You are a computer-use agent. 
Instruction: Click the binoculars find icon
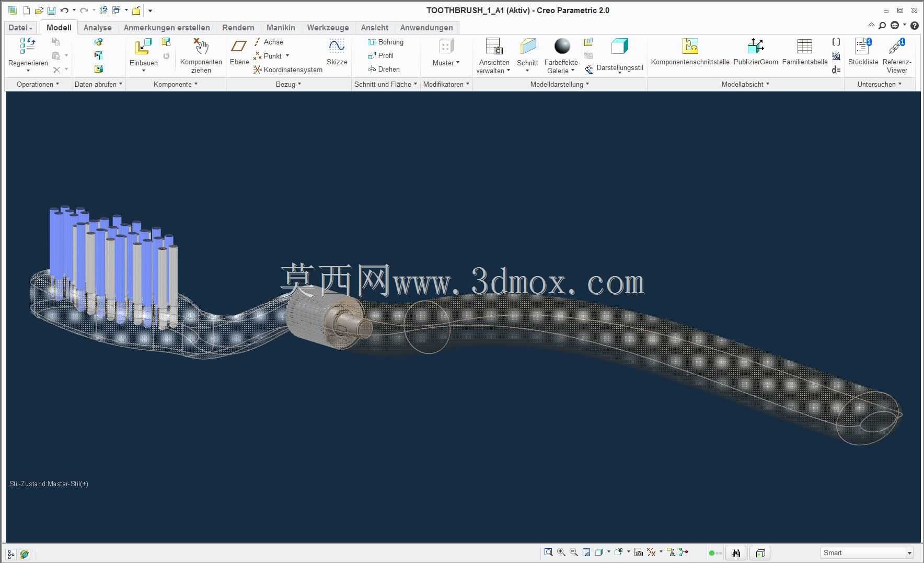click(x=736, y=553)
